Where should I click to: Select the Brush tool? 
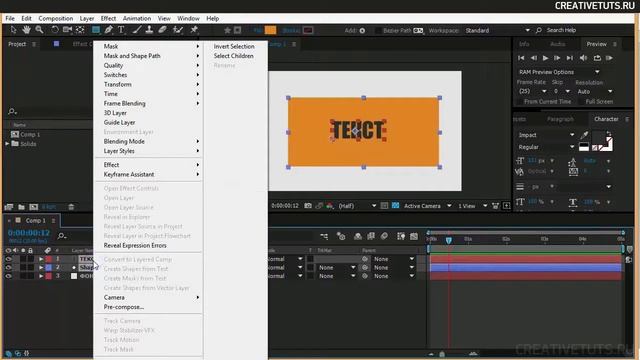pos(137,30)
